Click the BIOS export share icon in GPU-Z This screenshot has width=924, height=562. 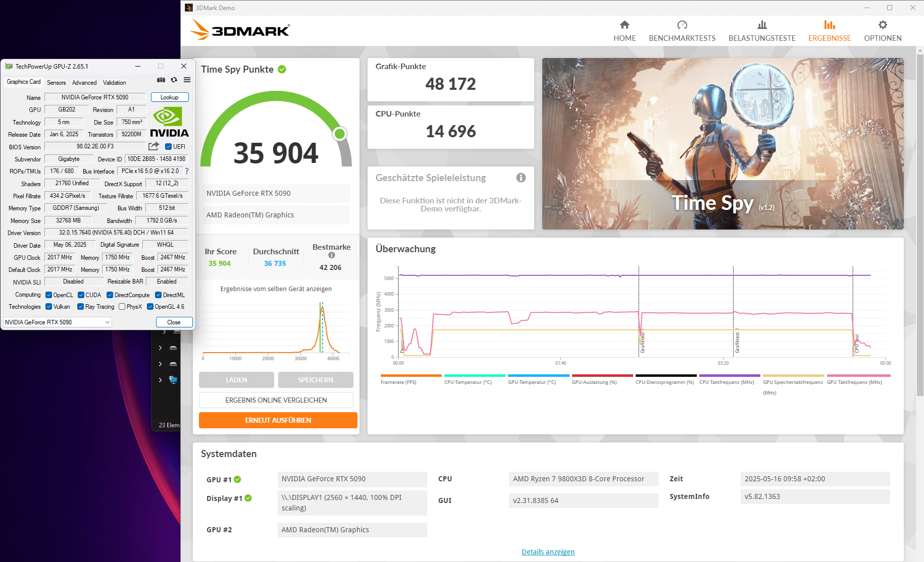tap(153, 146)
